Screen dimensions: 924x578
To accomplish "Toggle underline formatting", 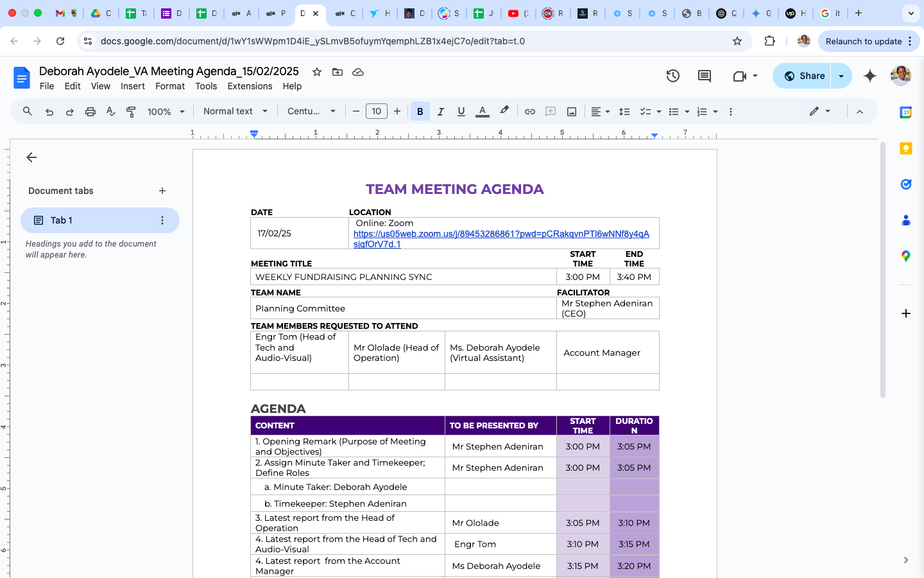I will 461,112.
